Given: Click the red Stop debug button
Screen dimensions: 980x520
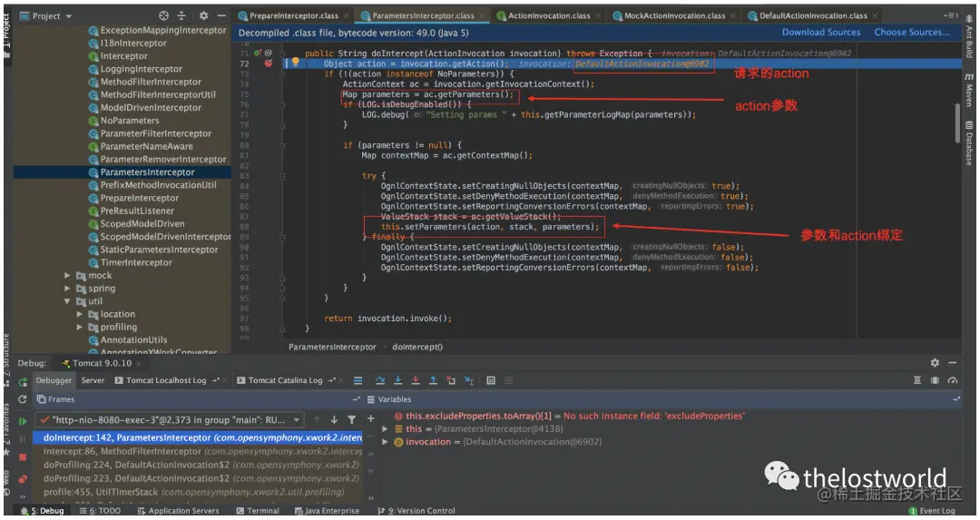Looking at the screenshot, I should pyautogui.click(x=23, y=457).
